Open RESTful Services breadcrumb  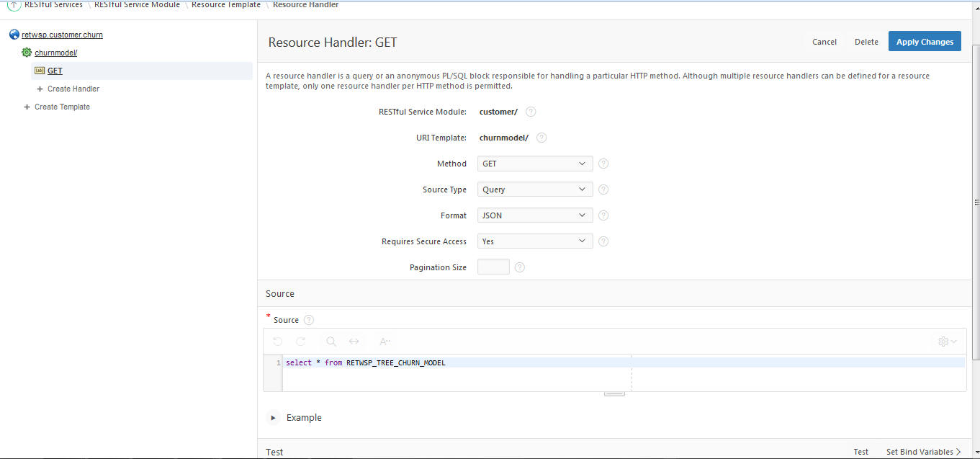pos(53,5)
